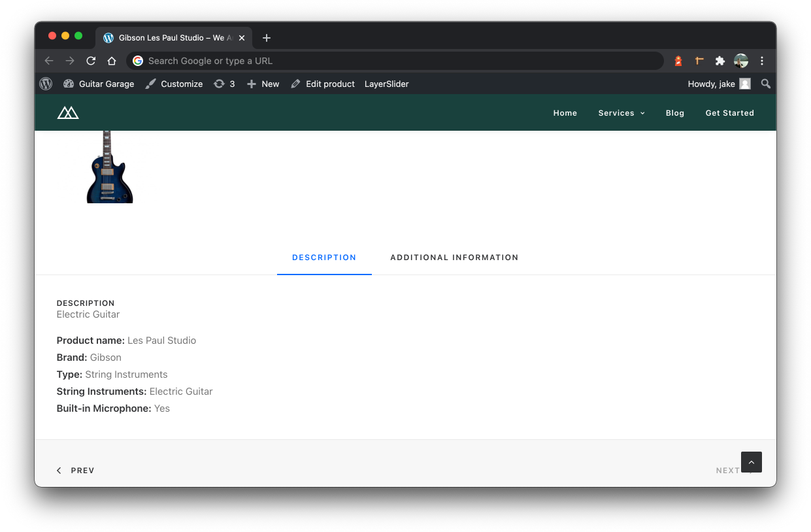Open the admin bar search magnifier
This screenshot has width=811, height=532.
[x=765, y=84]
